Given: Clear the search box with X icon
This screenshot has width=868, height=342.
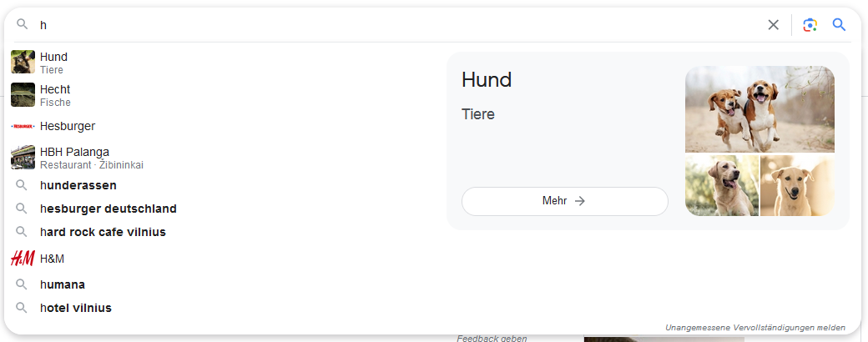Looking at the screenshot, I should click(773, 25).
